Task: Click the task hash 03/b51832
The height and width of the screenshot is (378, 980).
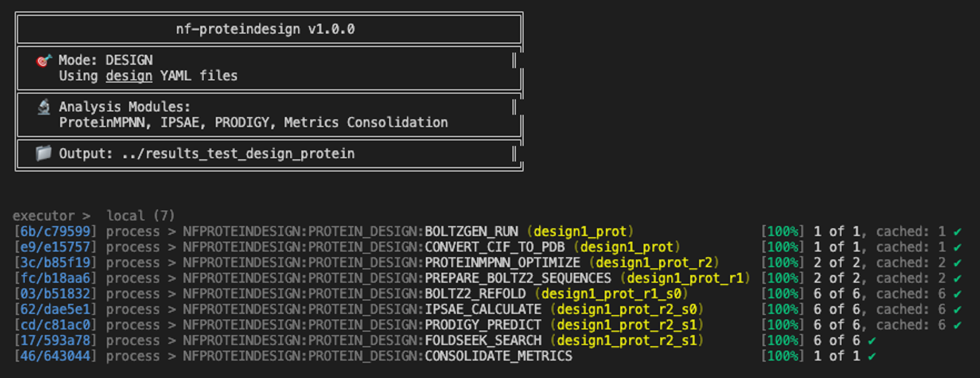Action: coord(55,294)
